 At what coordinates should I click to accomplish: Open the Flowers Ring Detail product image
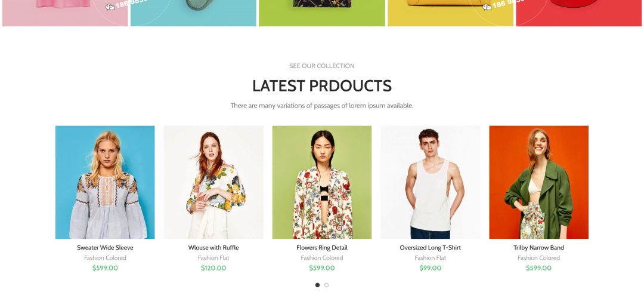[x=322, y=182]
